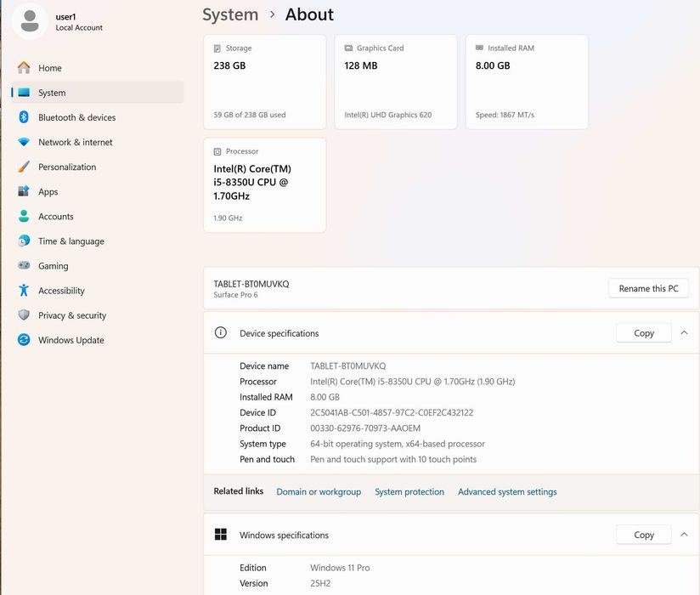Click the Bluetooth icon in sidebar
Image resolution: width=700 pixels, height=595 pixels.
[24, 117]
